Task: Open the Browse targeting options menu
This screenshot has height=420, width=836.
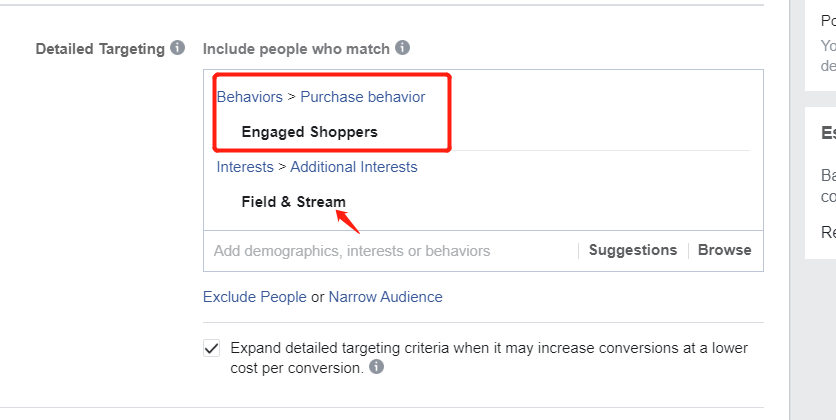Action: coord(725,250)
